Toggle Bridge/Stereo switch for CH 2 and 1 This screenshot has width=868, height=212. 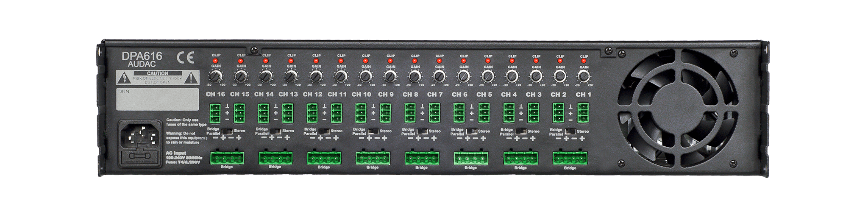point(571,131)
